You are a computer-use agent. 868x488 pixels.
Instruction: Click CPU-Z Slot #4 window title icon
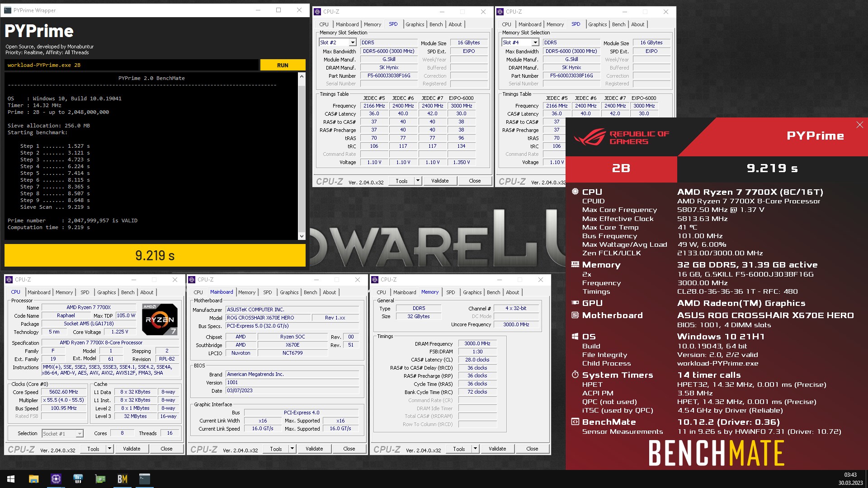(x=500, y=12)
